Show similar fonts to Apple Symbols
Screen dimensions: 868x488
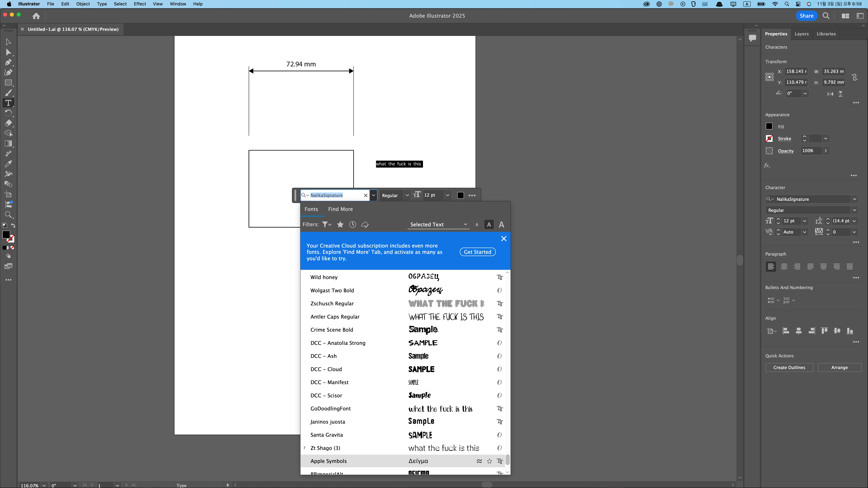(479, 461)
